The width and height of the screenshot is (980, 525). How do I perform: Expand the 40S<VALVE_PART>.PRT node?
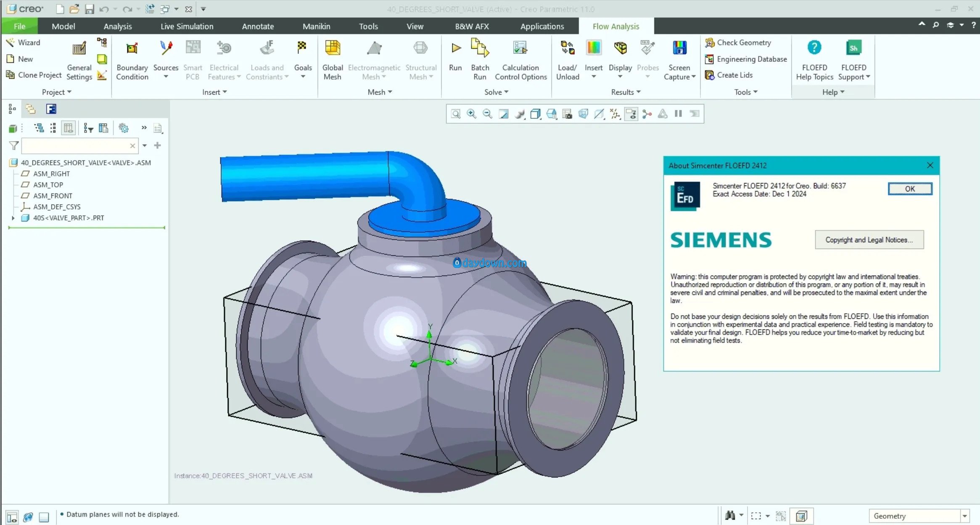coord(13,218)
